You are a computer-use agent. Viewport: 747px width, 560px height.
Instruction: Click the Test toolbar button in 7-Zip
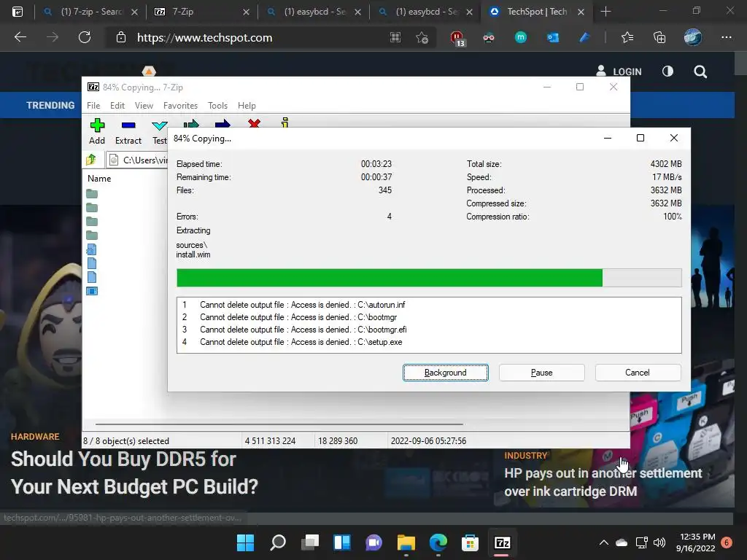click(x=159, y=131)
